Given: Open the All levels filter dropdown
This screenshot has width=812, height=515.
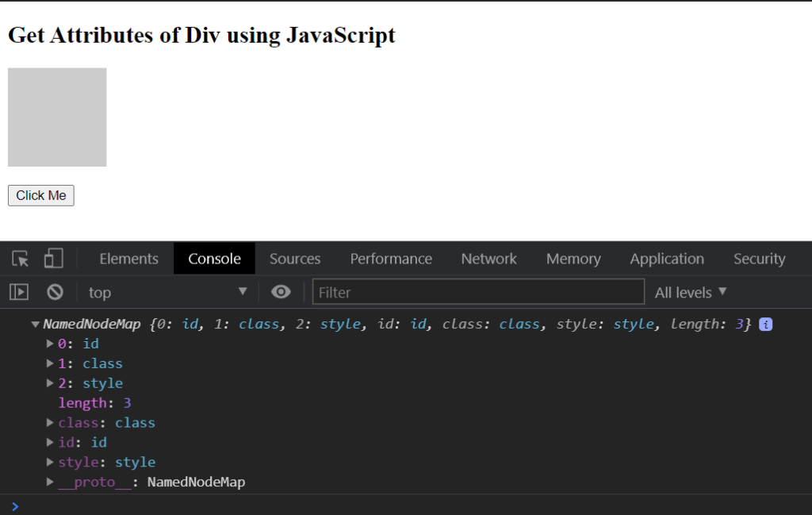Looking at the screenshot, I should point(689,292).
